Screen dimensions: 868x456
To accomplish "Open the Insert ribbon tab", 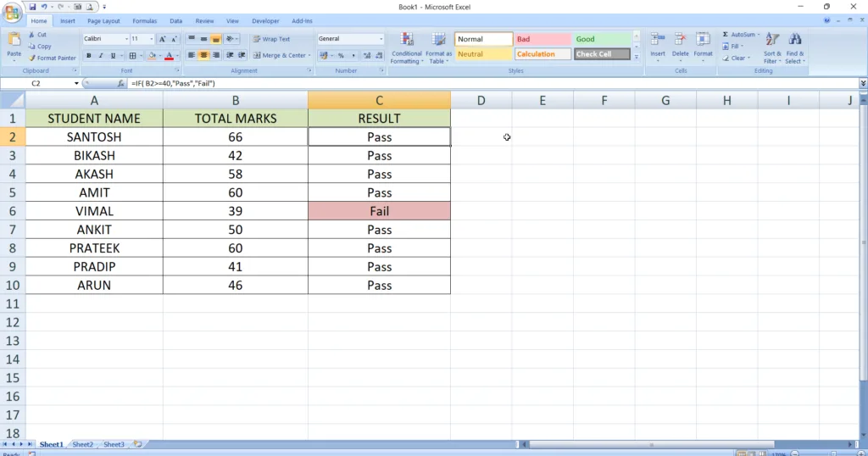I will coord(68,21).
